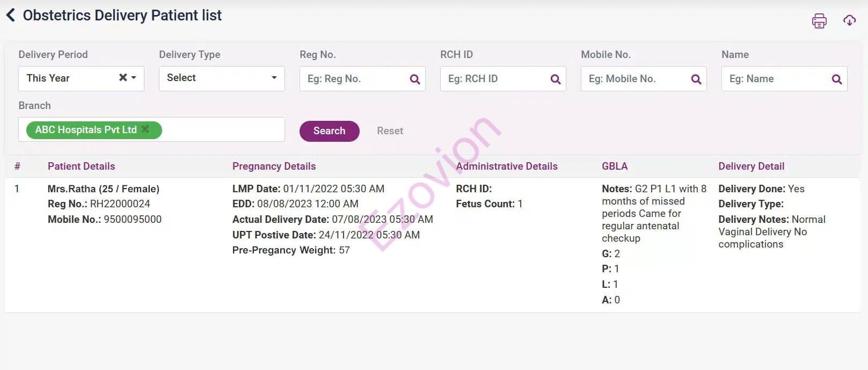Click the Name search input field
The height and width of the screenshot is (370, 868).
click(x=776, y=79)
